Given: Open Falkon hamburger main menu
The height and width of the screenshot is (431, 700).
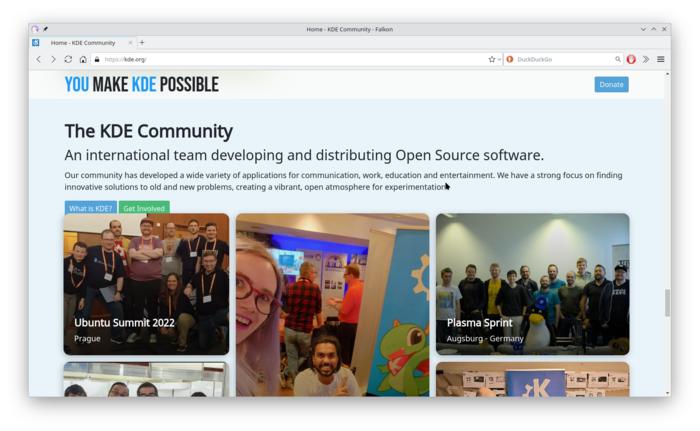Looking at the screenshot, I should coord(661,59).
